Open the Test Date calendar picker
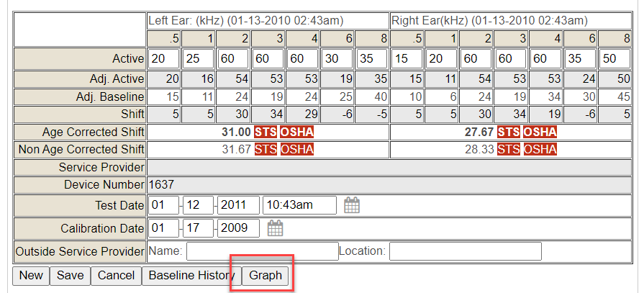The image size is (644, 293). tap(351, 205)
